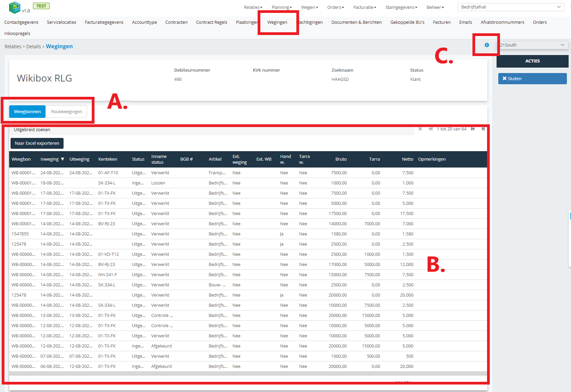
Task: Go to first page of results
Action: tap(420, 129)
